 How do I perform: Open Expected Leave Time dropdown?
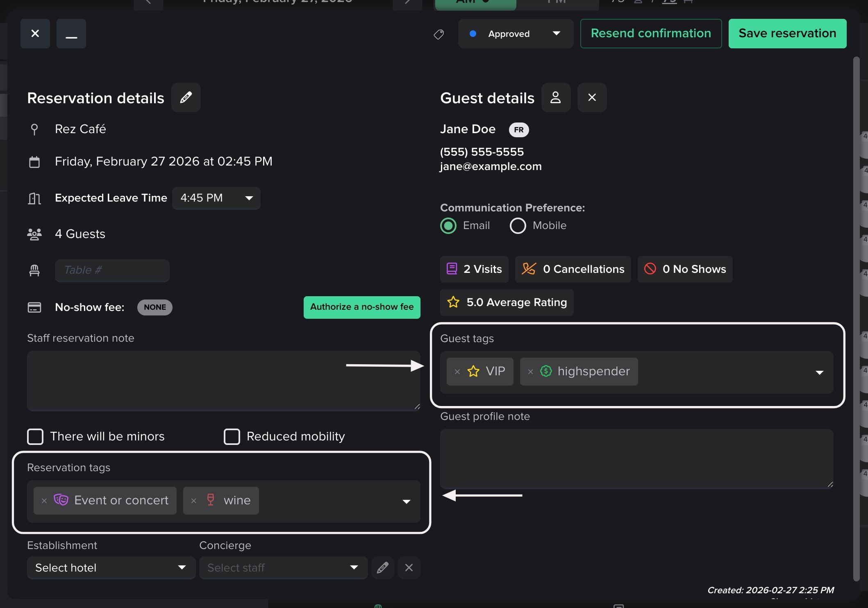click(x=216, y=198)
